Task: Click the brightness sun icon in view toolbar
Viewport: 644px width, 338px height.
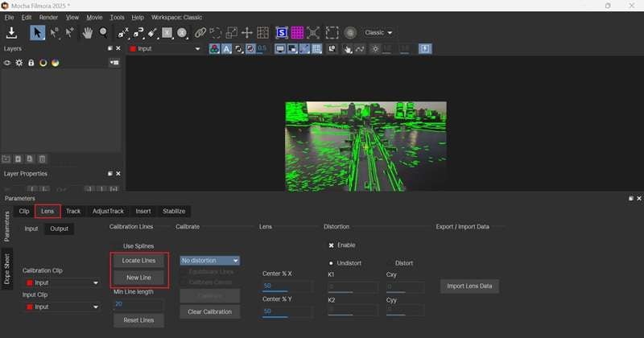Action: click(x=375, y=49)
